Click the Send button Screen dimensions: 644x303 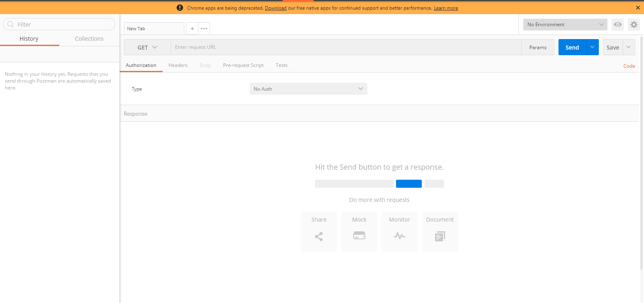(x=572, y=47)
